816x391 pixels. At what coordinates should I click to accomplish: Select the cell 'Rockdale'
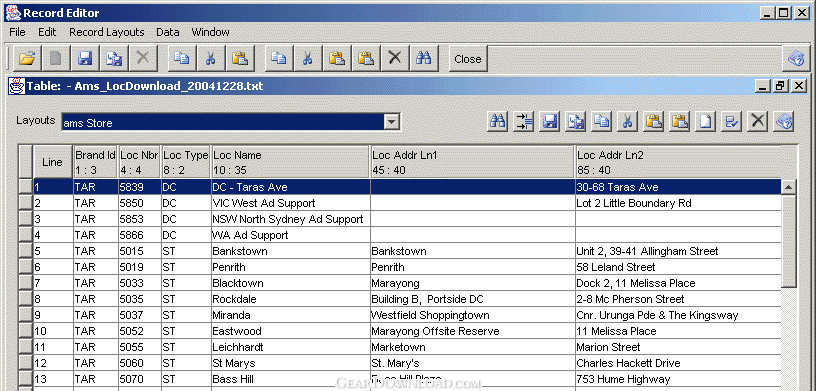(x=290, y=299)
